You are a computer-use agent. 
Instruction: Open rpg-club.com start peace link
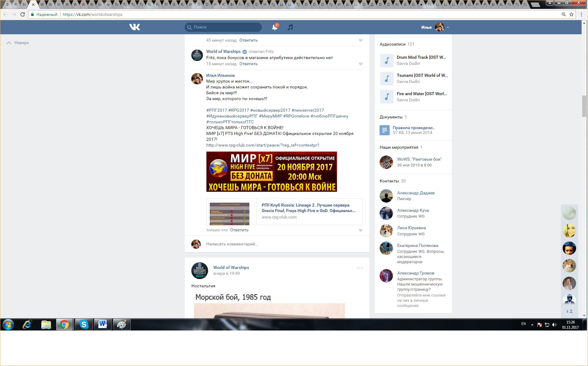click(263, 145)
